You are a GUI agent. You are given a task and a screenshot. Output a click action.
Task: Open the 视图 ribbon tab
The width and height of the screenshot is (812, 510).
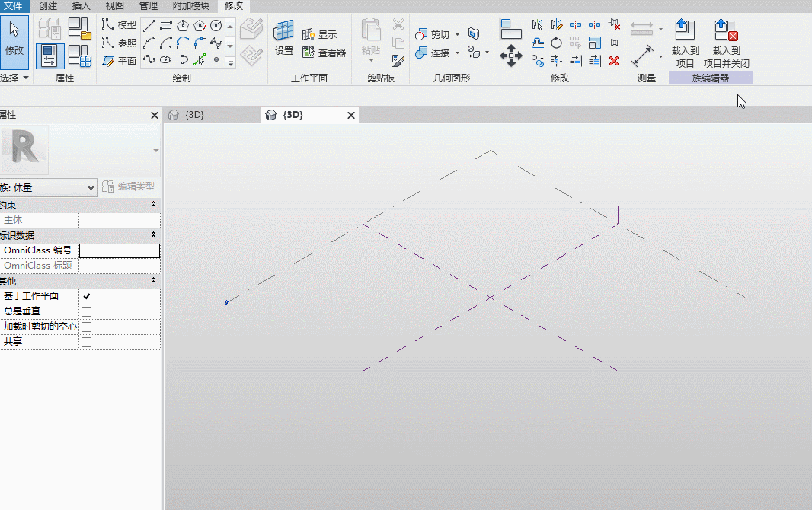click(114, 5)
